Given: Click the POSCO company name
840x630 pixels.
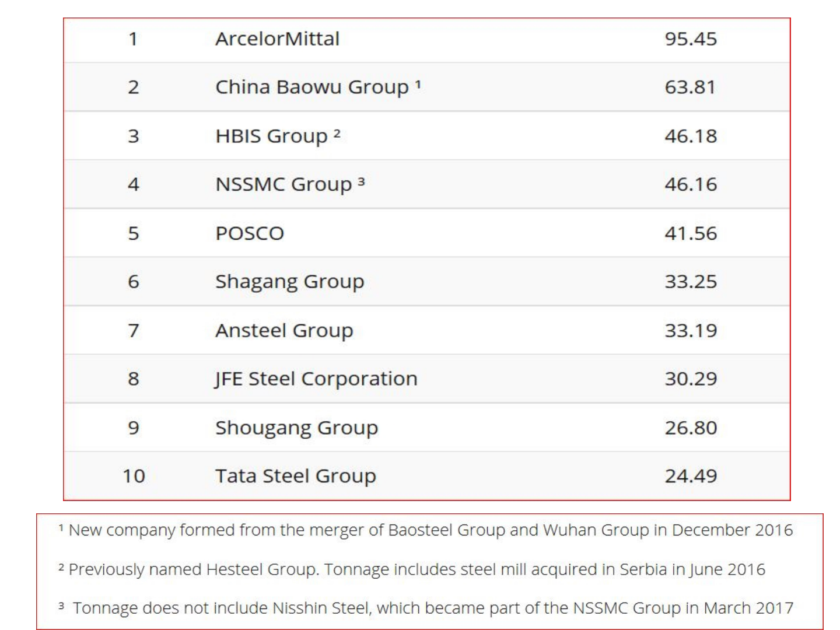Looking at the screenshot, I should (x=250, y=233).
